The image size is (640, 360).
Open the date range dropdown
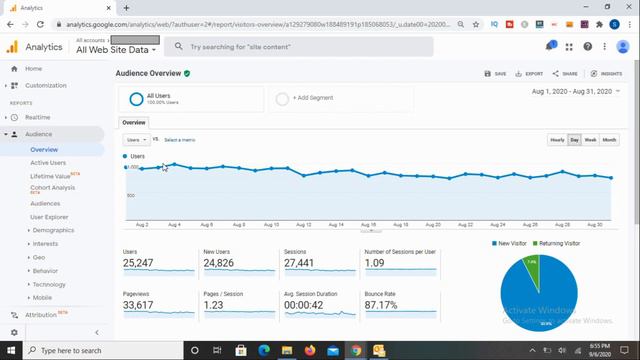(576, 91)
